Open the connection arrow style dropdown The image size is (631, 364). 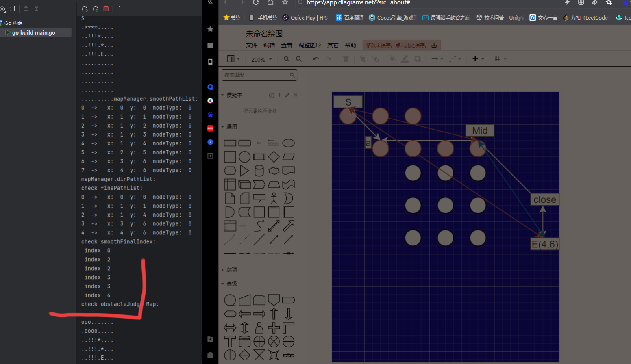pyautogui.click(x=437, y=59)
